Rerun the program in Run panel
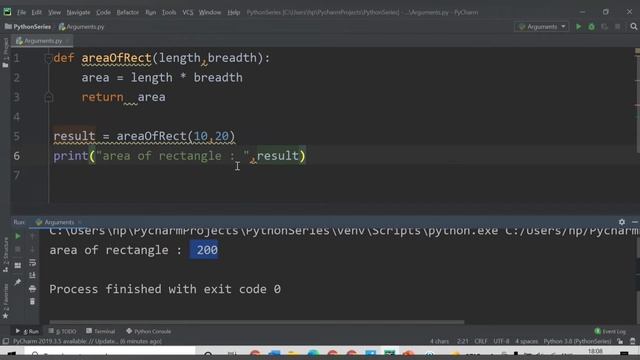640x360 pixels. click(18, 236)
